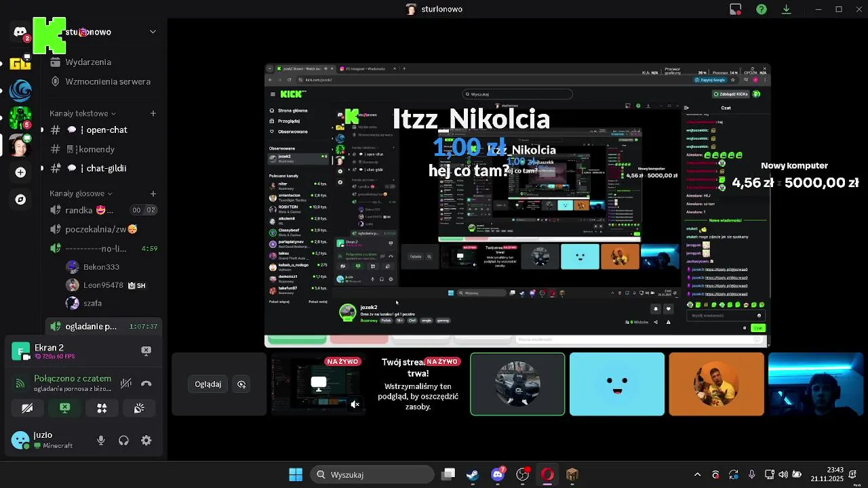Focus the main shared screen stream
868x488 pixels.
517,205
